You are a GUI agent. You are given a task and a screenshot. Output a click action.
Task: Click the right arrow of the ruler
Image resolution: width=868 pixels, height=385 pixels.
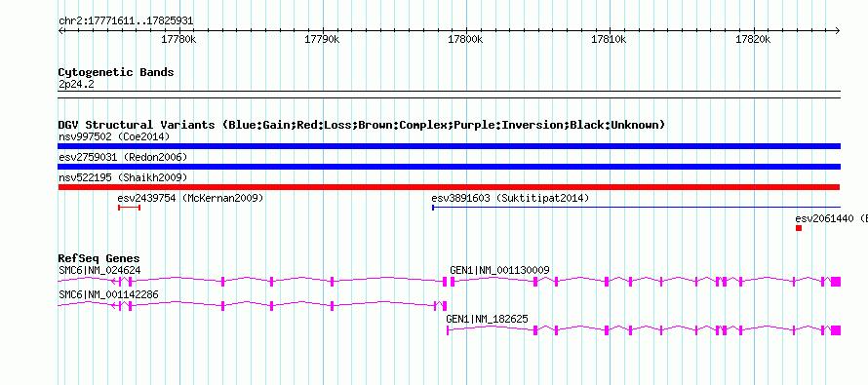pyautogui.click(x=838, y=30)
